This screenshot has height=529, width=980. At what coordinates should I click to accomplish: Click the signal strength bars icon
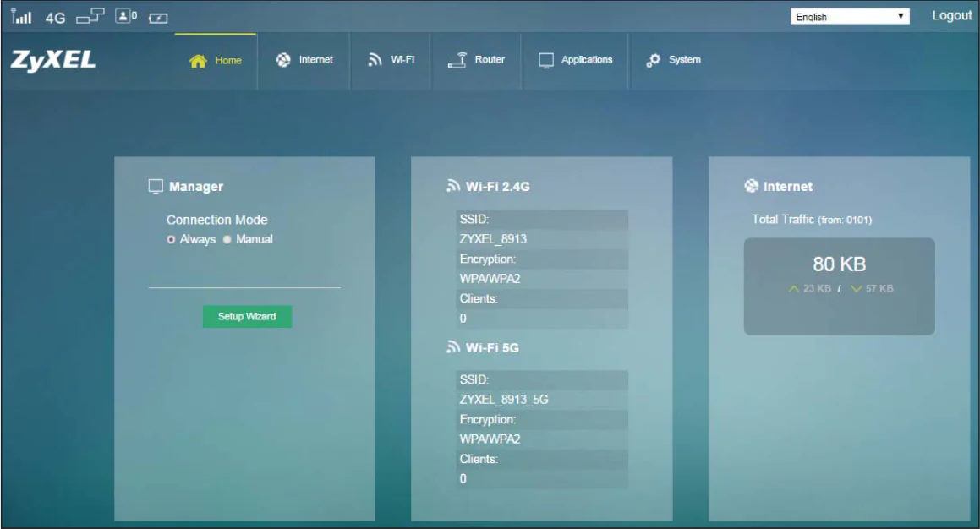point(20,17)
